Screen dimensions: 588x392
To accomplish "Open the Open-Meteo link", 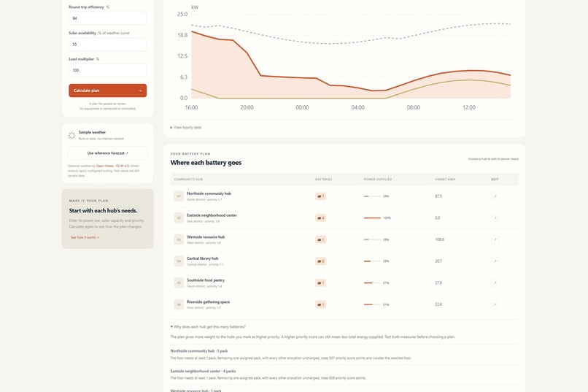I will (x=105, y=166).
